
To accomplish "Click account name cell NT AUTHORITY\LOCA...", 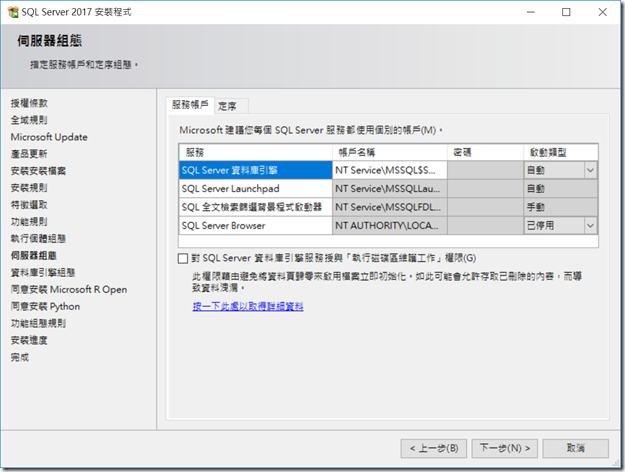I will pos(389,226).
